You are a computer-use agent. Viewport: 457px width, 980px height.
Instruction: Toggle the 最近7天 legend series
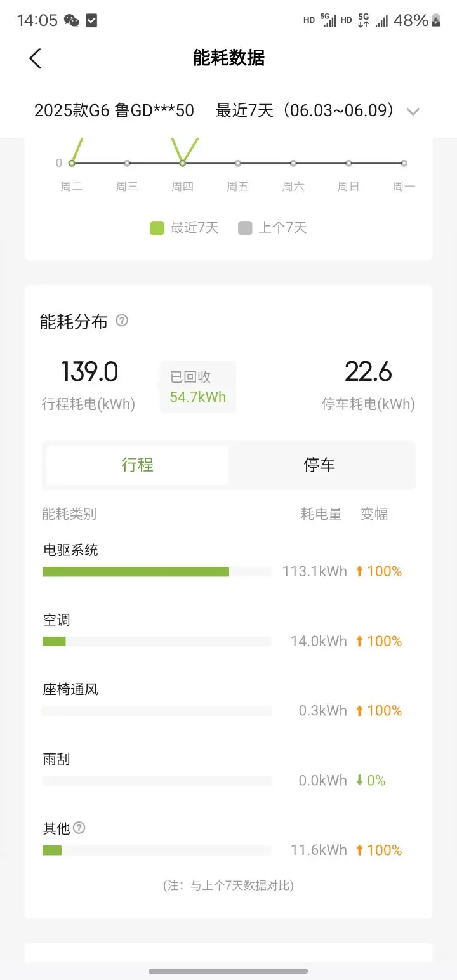[184, 228]
